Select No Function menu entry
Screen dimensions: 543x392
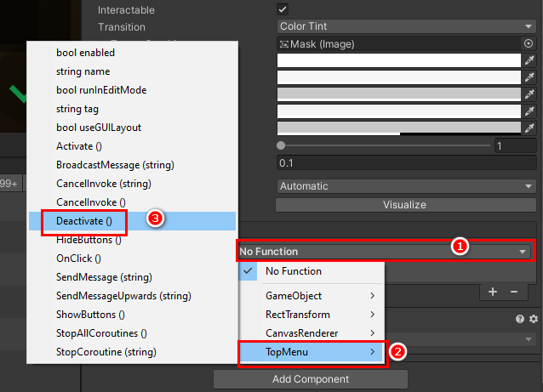312,271
